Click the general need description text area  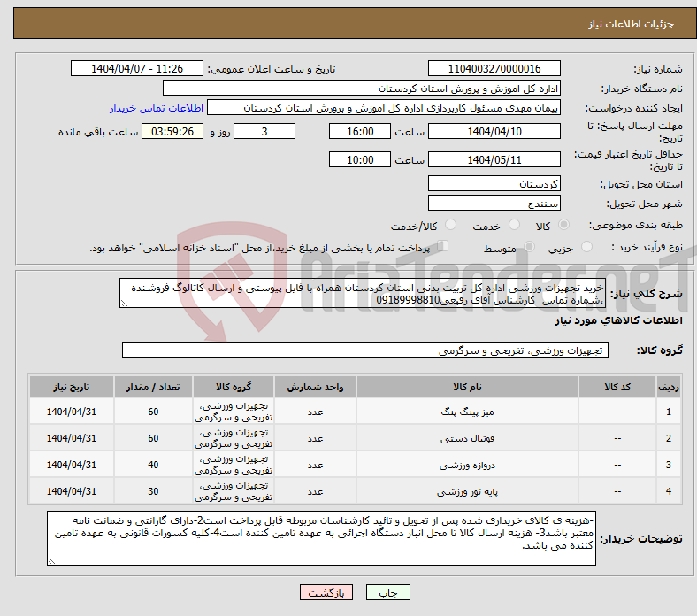click(x=363, y=293)
